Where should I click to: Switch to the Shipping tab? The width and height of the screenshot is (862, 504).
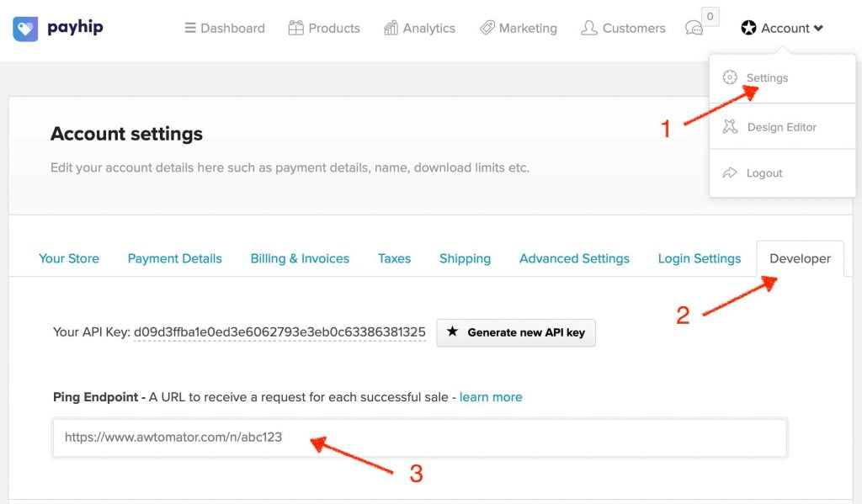pos(465,258)
